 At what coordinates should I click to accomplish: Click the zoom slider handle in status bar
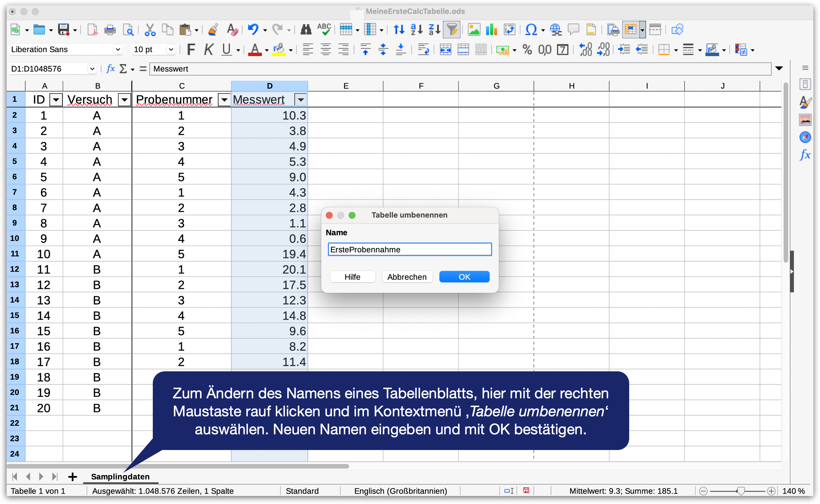point(741,491)
